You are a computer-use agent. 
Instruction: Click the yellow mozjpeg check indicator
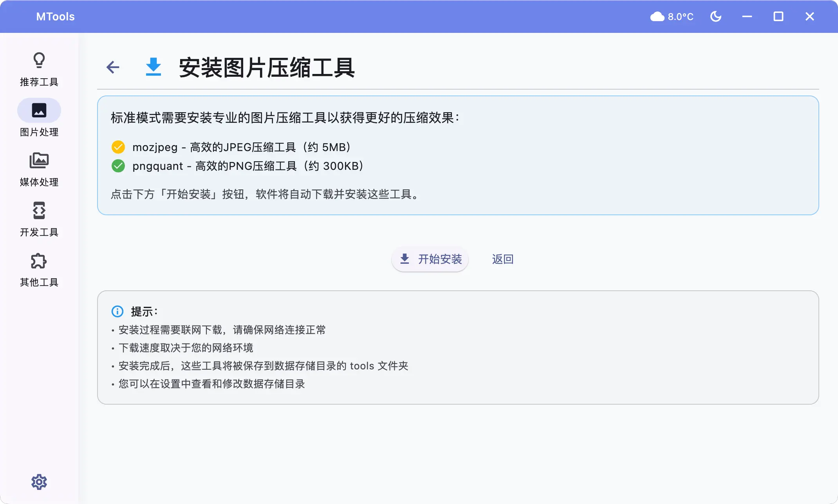click(x=118, y=147)
